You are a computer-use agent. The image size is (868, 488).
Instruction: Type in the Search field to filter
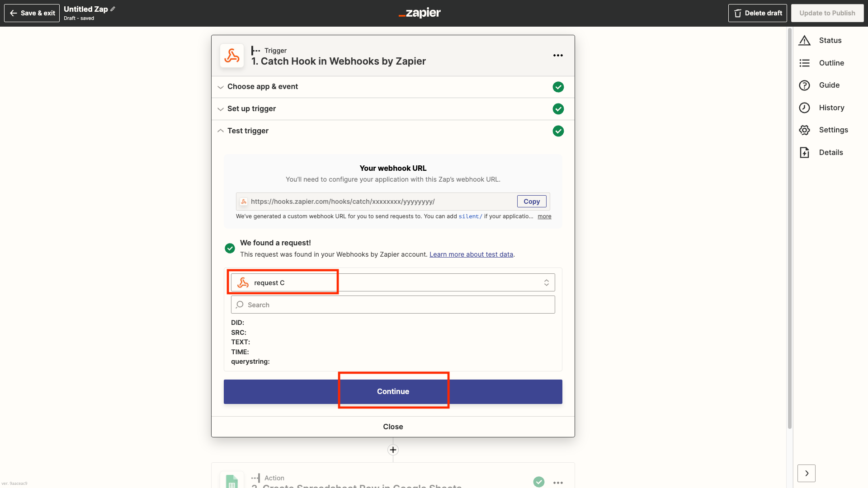click(x=393, y=305)
